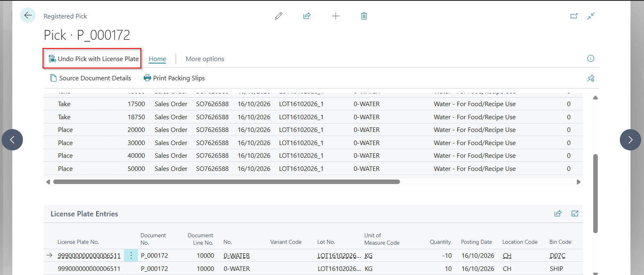The image size is (644, 275).
Task: Click the SHIP bin code cell
Action: [556, 269]
